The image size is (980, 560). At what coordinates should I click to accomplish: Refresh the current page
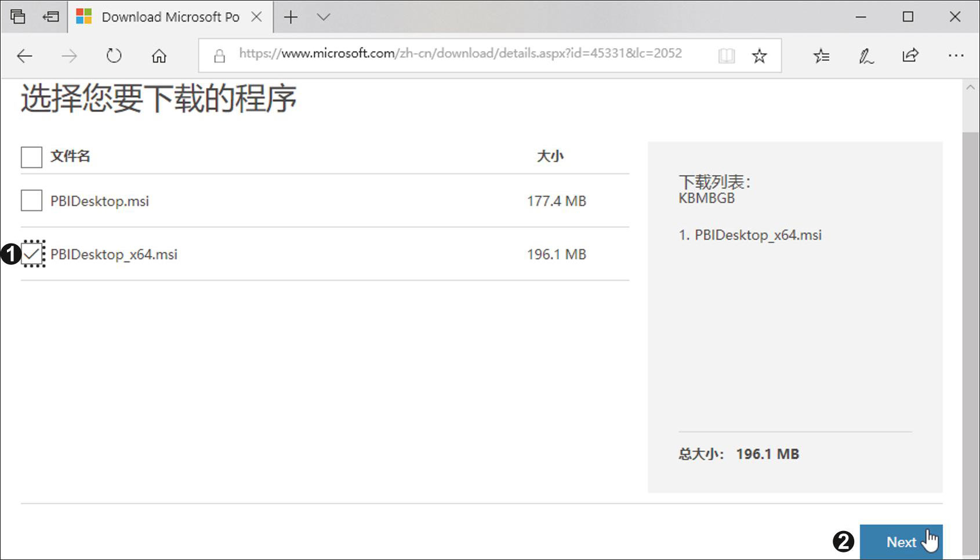(x=114, y=56)
